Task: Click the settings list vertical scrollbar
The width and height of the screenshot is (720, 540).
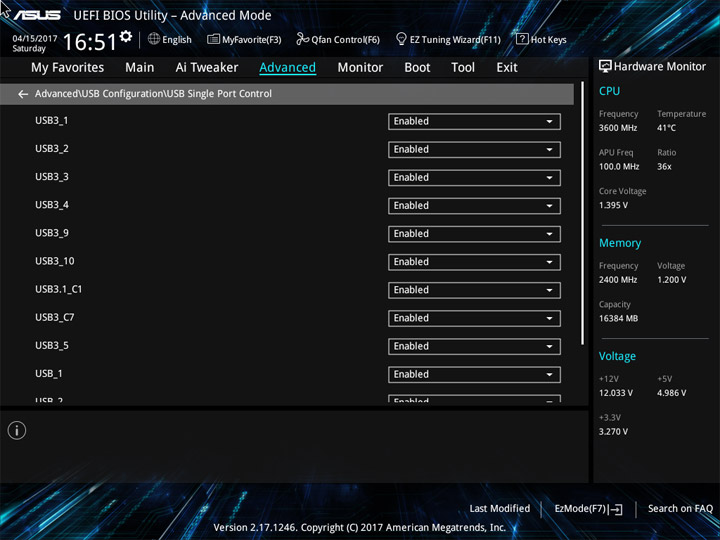Action: click(x=583, y=214)
